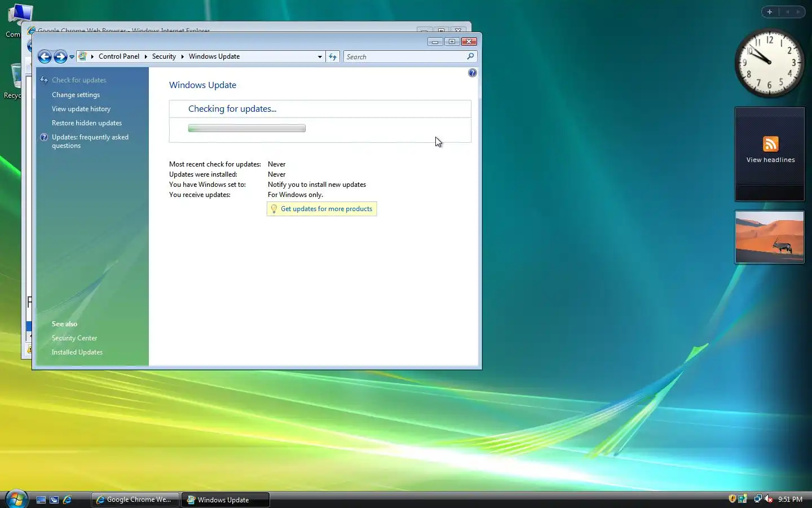Screen dimensions: 812x508
Task: Click the sidebar Add gadgets plus button
Action: click(770, 12)
